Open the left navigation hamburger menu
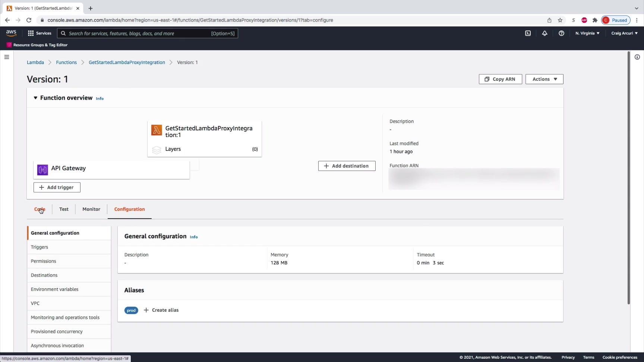This screenshot has height=362, width=644. click(7, 57)
